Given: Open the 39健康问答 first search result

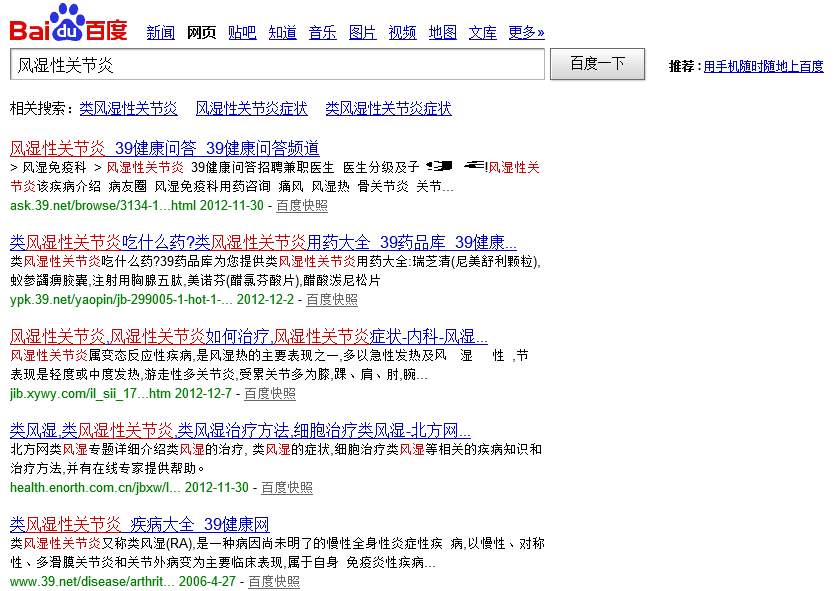Looking at the screenshot, I should tap(165, 147).
